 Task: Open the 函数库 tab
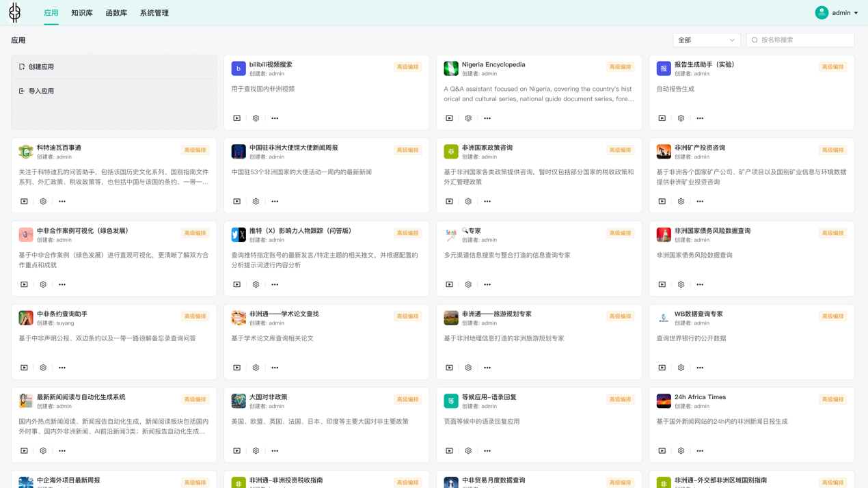tap(116, 13)
